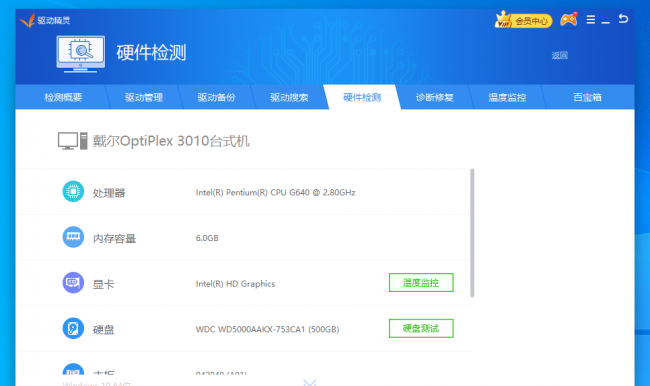Click the green 温度监控 button
This screenshot has height=386, width=650.
421,283
